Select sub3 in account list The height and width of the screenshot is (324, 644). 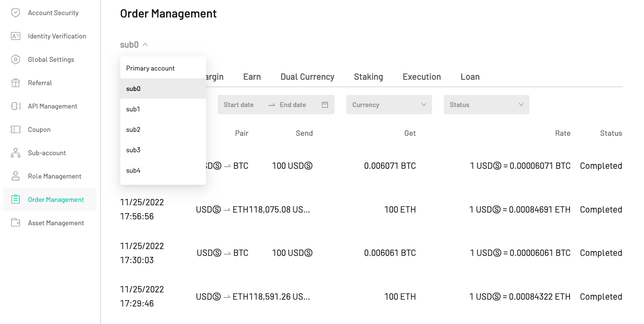tap(163, 150)
